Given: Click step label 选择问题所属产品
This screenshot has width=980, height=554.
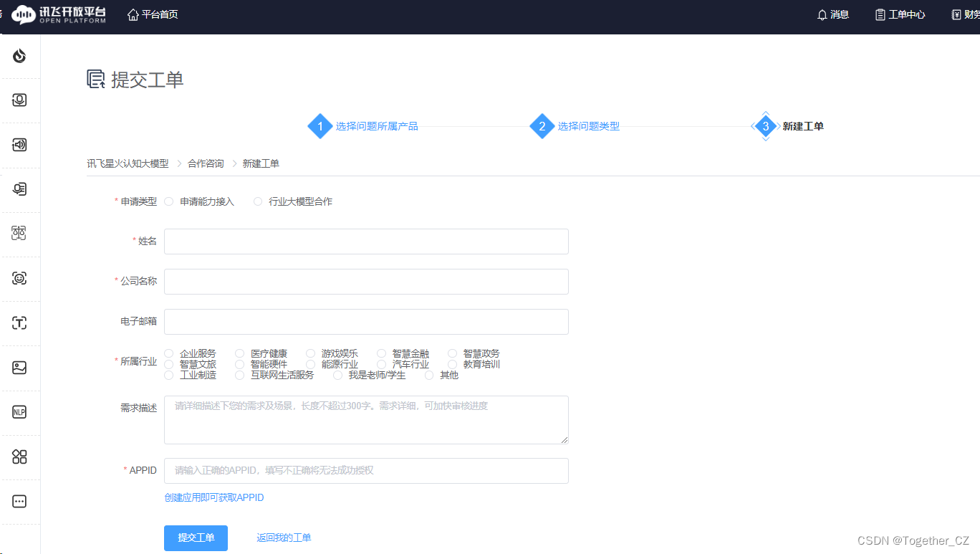Looking at the screenshot, I should click(377, 126).
